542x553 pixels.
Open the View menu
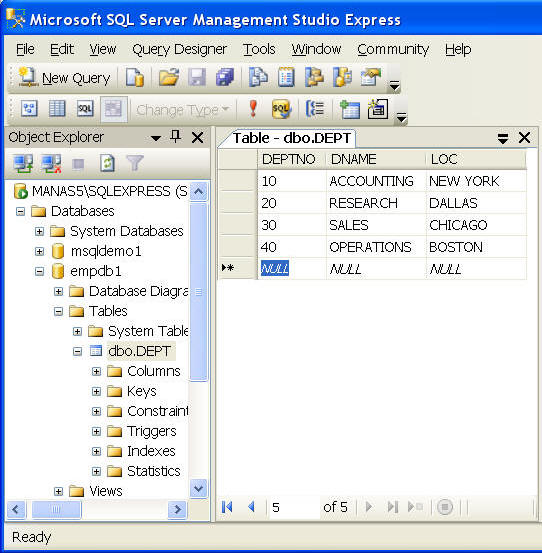click(x=103, y=49)
